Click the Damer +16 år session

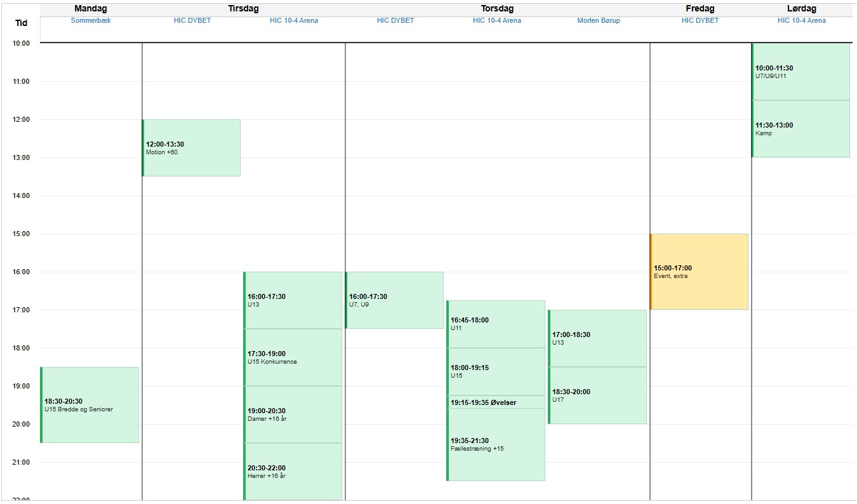(x=293, y=414)
